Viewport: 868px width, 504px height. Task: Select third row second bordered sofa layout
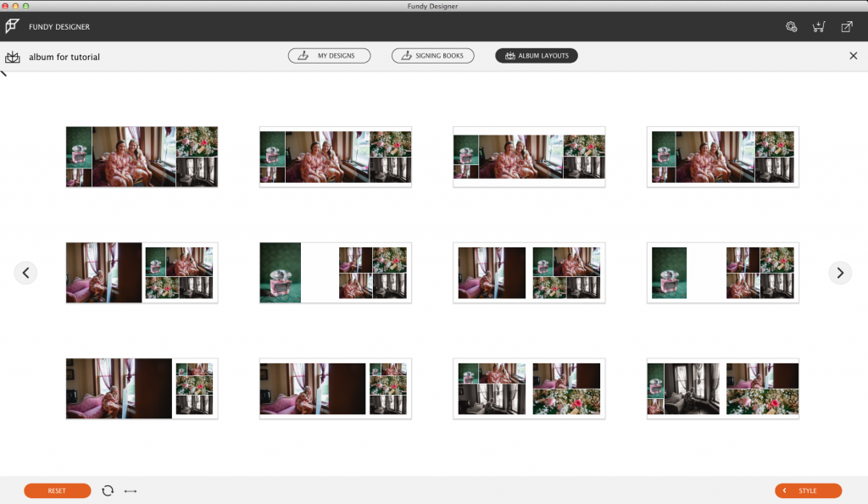(336, 388)
